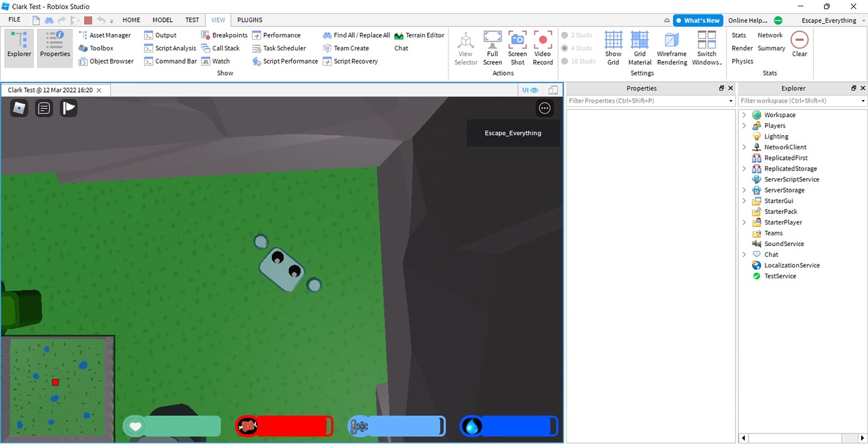The height and width of the screenshot is (448, 868).
Task: Expand the NetworkClient node
Action: coord(744,147)
